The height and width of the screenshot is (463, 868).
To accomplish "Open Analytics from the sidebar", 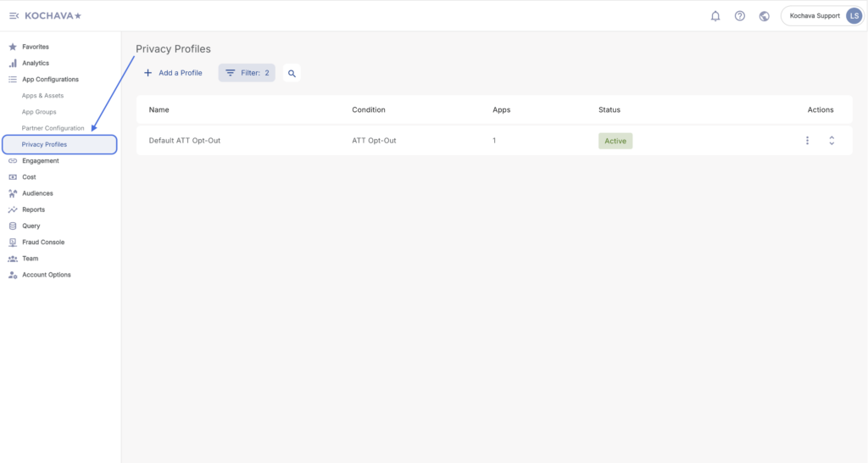I will (x=35, y=64).
